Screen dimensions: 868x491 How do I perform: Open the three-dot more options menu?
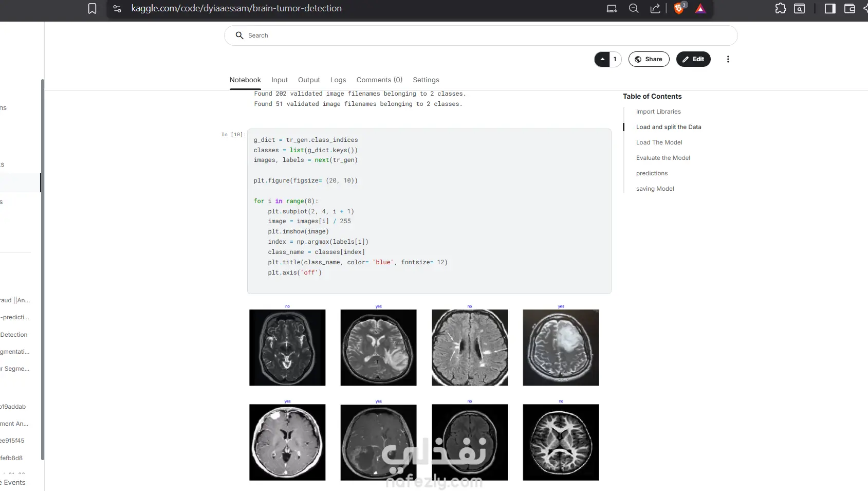pos(728,59)
